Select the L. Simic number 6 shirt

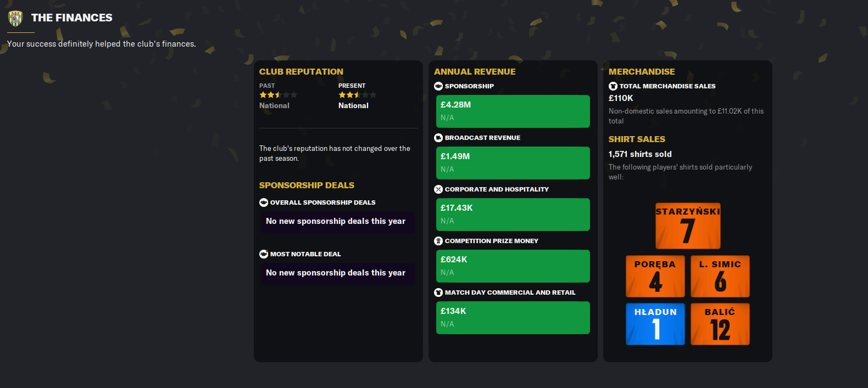[x=720, y=276]
